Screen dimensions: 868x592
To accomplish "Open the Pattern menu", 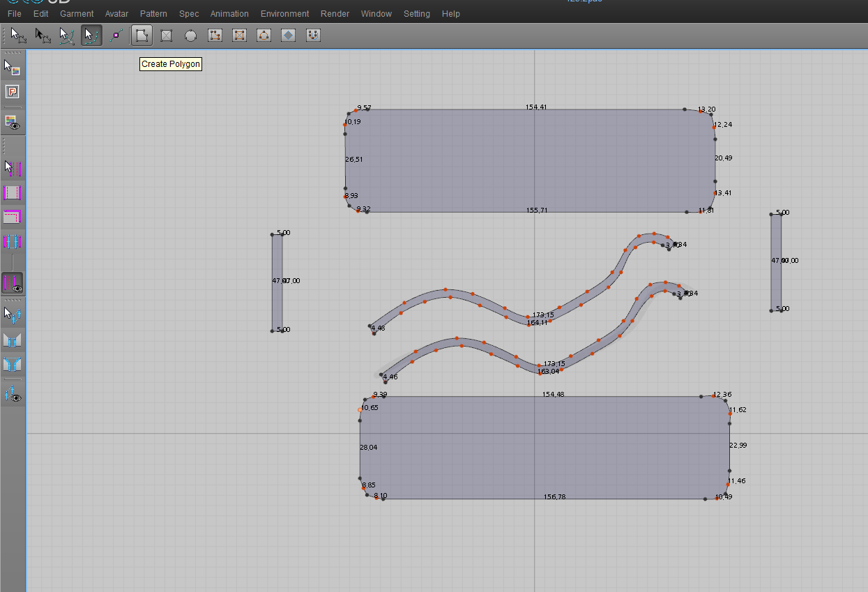I will pyautogui.click(x=153, y=14).
